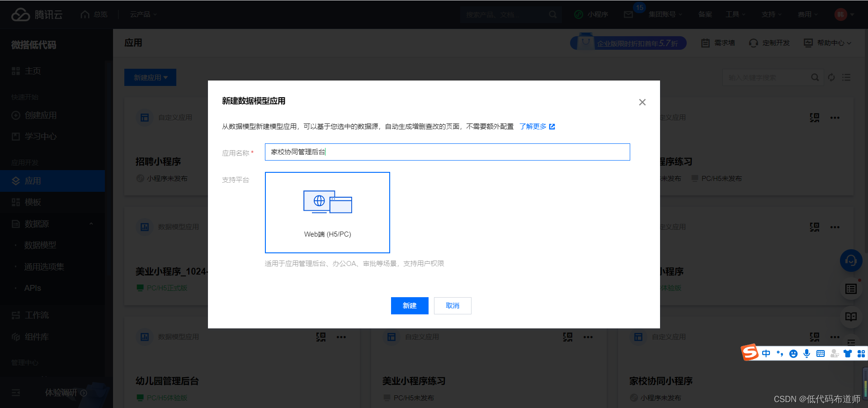
Task: Close the 新建数据模型应用 dialog
Action: [642, 102]
